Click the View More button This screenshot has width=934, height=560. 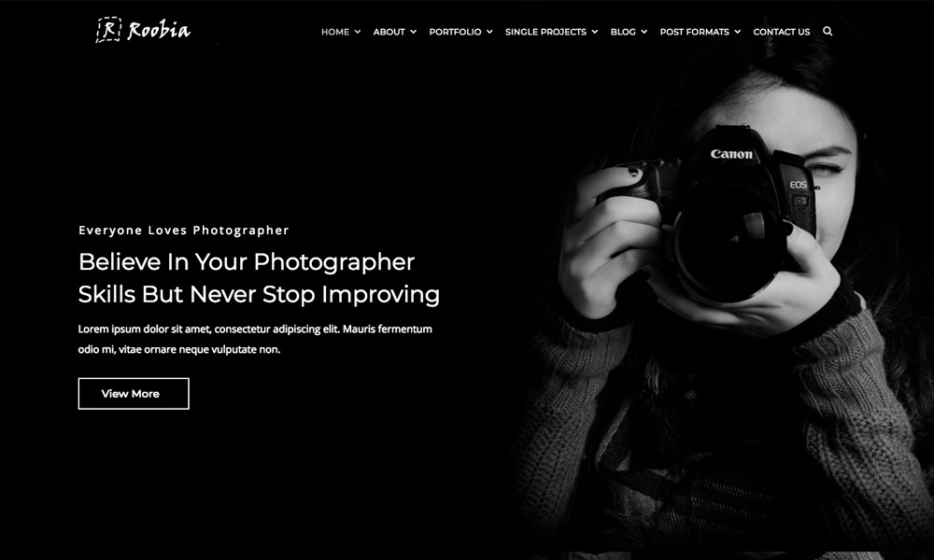point(134,393)
